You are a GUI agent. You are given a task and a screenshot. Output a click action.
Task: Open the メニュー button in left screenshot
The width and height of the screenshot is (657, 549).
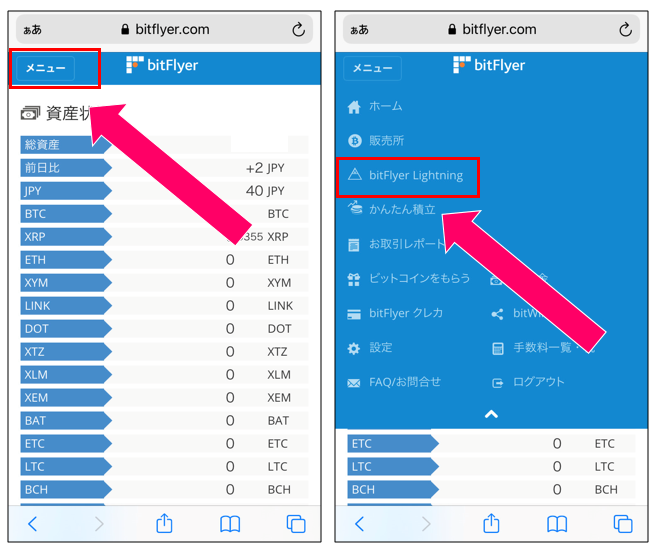click(x=46, y=68)
